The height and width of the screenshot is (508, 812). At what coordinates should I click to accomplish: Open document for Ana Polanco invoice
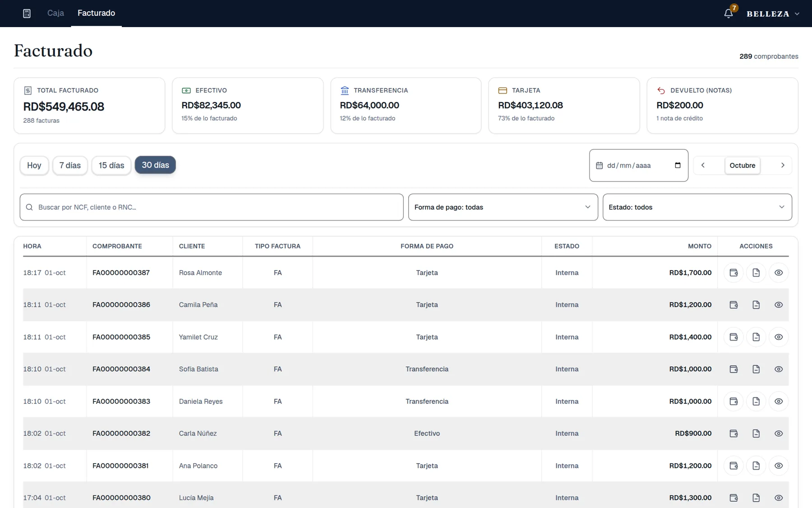point(756,466)
